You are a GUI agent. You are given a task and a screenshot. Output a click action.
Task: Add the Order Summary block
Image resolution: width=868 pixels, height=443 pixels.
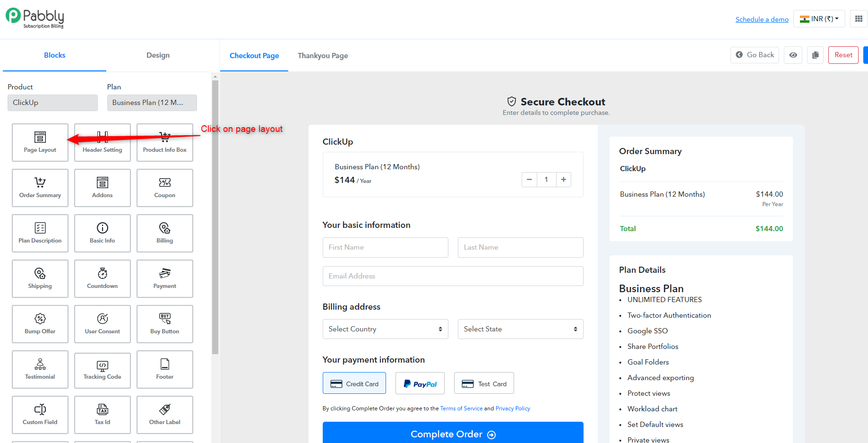point(40,188)
